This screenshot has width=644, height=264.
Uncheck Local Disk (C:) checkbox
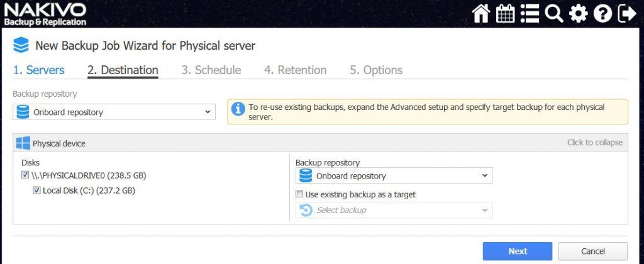(x=36, y=190)
